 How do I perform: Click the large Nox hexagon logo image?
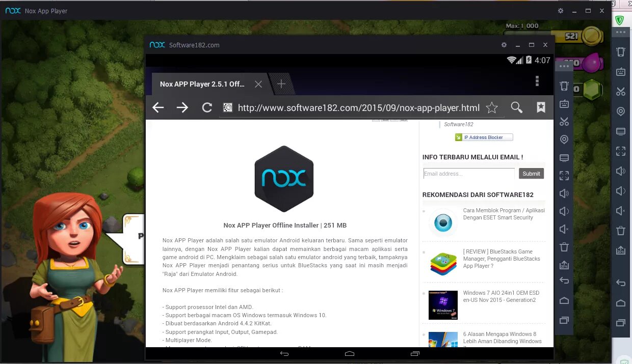284,179
